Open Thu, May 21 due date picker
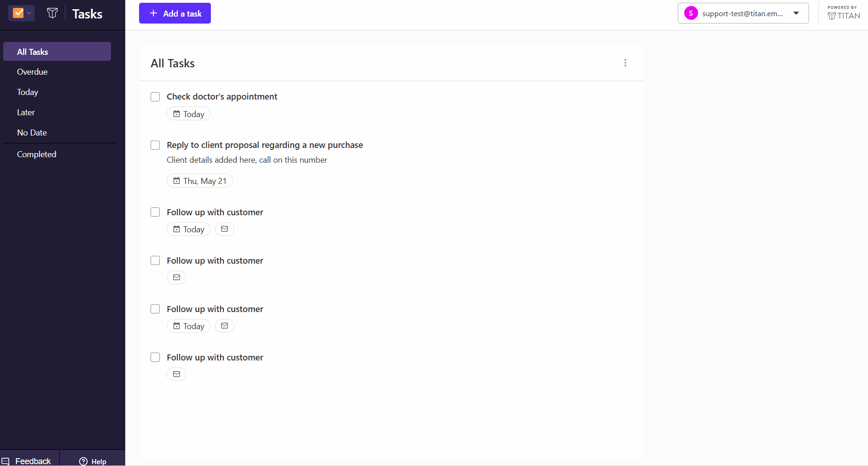This screenshot has width=868, height=466. click(x=200, y=181)
